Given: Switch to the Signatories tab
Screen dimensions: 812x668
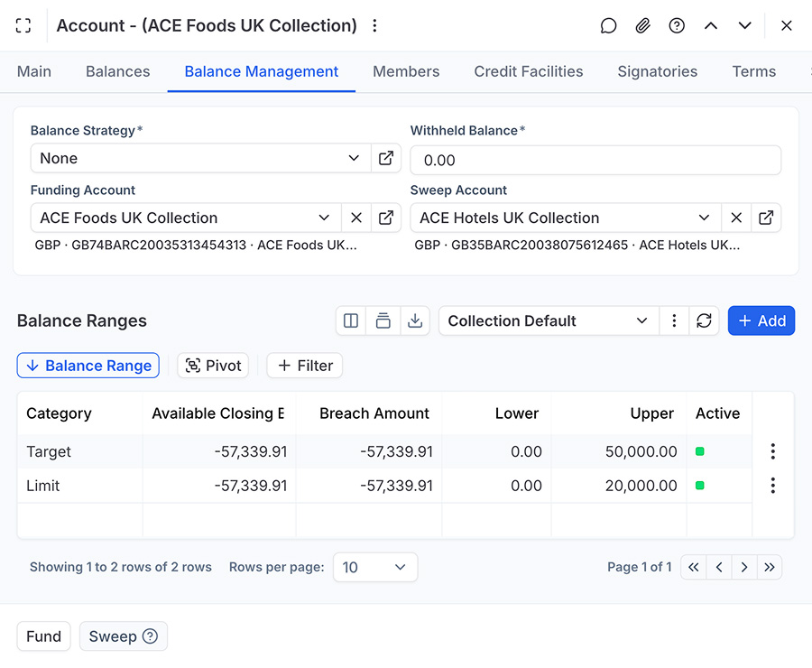Looking at the screenshot, I should [x=657, y=71].
